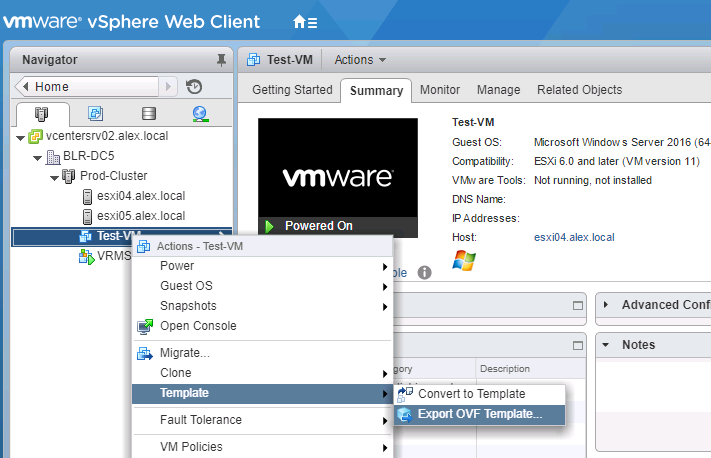This screenshot has height=458, width=711.
Task: Collapse the Notes panel
Action: [605, 345]
